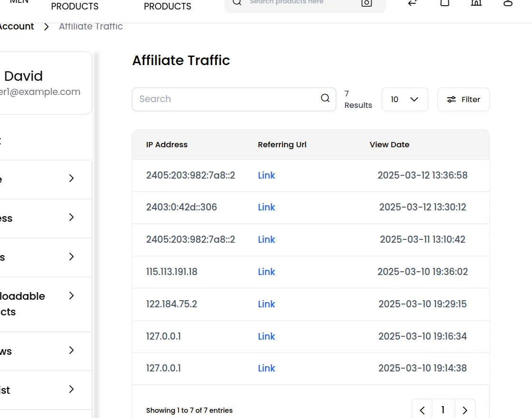Click the previous page chevron arrow
The height and width of the screenshot is (418, 532).
pyautogui.click(x=422, y=410)
